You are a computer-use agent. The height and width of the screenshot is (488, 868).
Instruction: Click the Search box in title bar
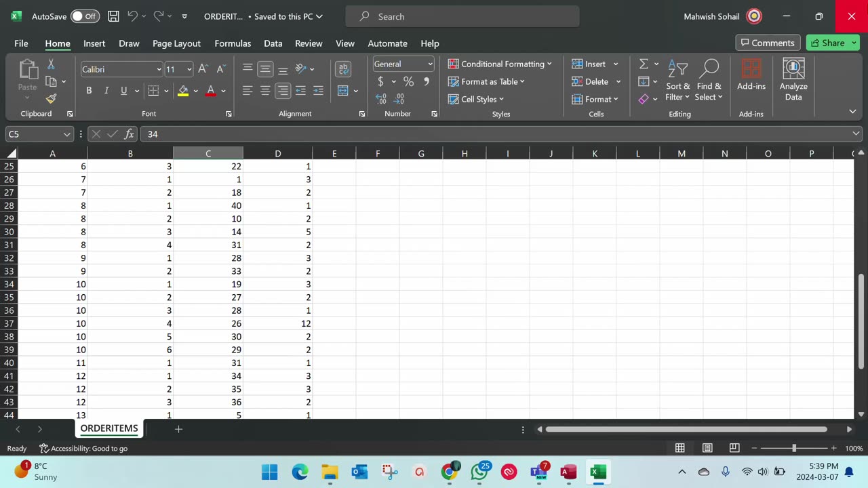[462, 16]
